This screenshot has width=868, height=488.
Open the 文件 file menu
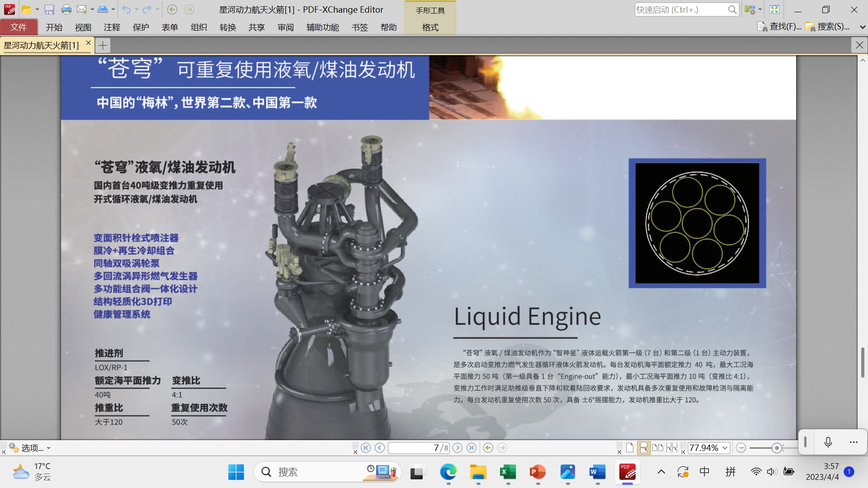[19, 28]
